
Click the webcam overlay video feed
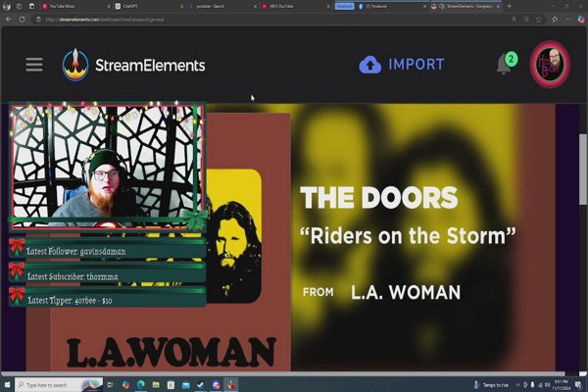click(x=108, y=166)
